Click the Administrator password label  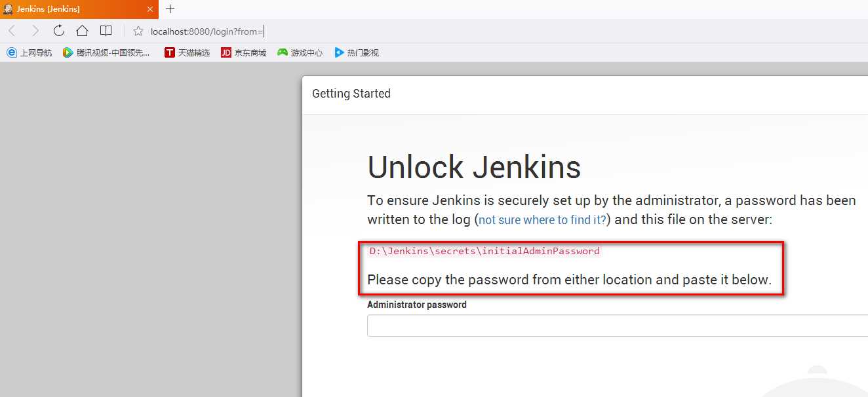point(417,305)
